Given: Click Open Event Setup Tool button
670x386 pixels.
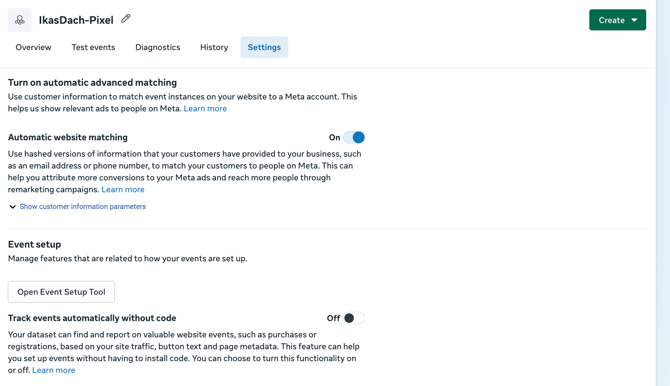Looking at the screenshot, I should click(x=61, y=292).
